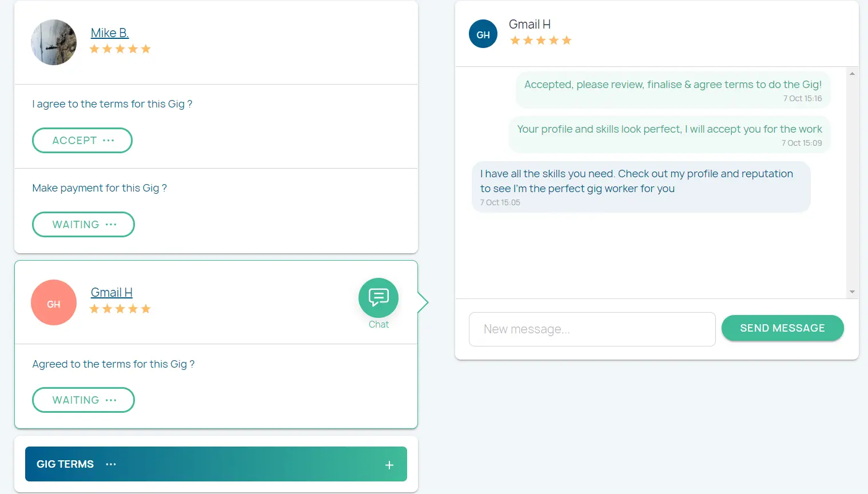Click the blue GH avatar in chat header
The height and width of the screenshot is (494, 868).
(x=483, y=34)
